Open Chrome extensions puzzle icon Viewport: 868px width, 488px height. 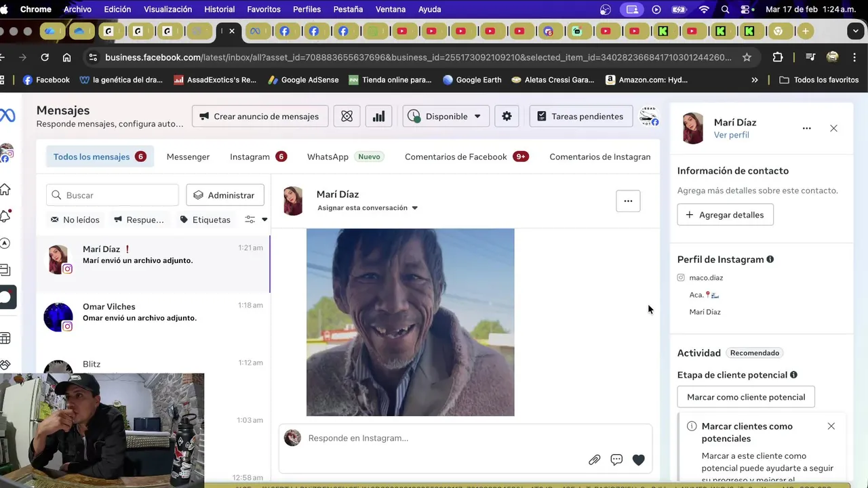click(777, 58)
